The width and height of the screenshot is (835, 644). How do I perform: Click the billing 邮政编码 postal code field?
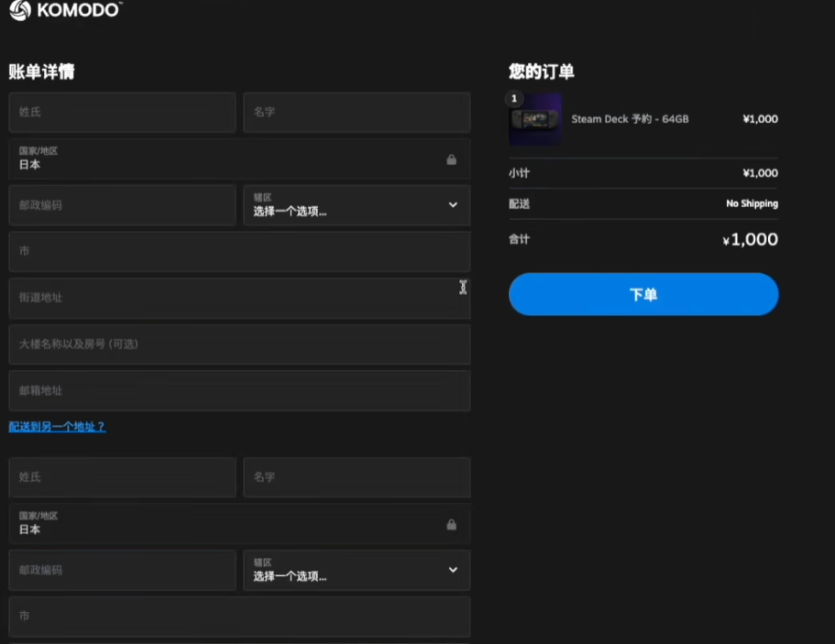click(122, 205)
